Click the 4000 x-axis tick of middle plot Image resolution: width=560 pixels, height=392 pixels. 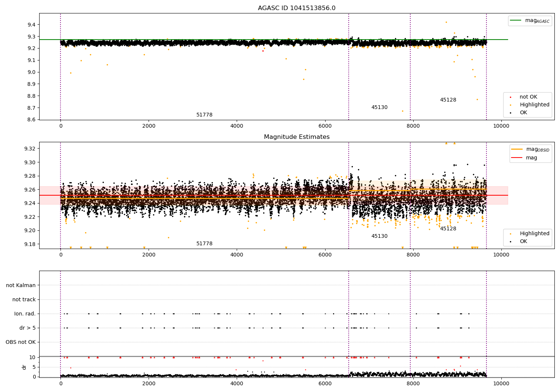tap(237, 255)
